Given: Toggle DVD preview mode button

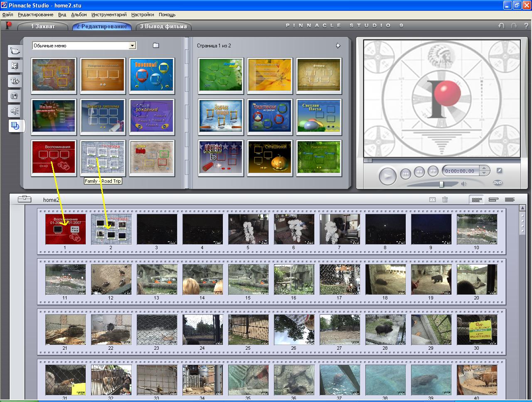Looking at the screenshot, I should 498,183.
